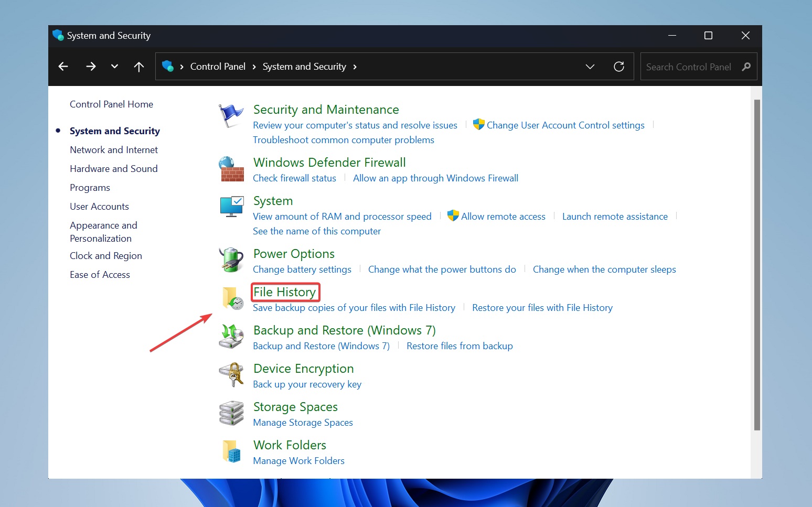The height and width of the screenshot is (507, 812).
Task: Click Change when the computer sleeps
Action: tap(604, 269)
